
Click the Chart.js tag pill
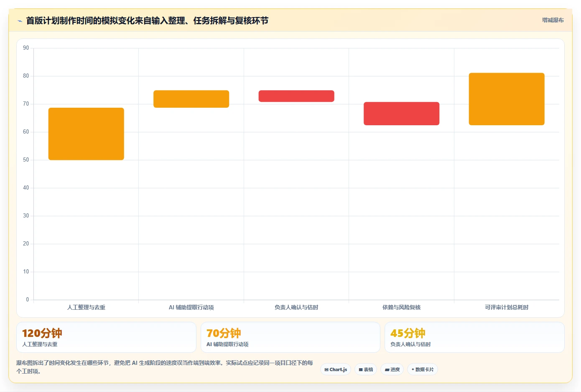tap(336, 369)
